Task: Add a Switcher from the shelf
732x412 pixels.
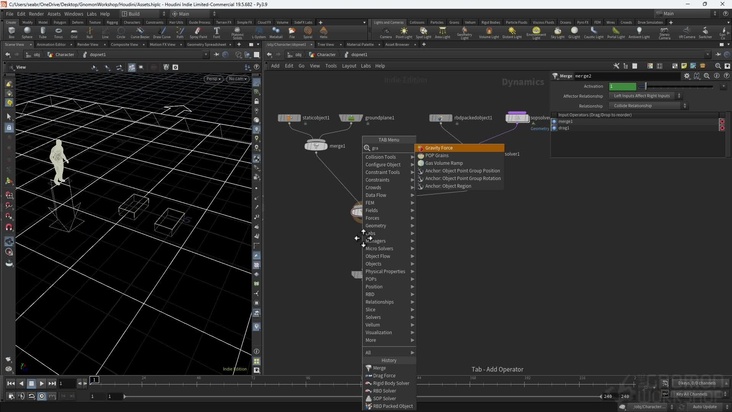Action: point(705,32)
